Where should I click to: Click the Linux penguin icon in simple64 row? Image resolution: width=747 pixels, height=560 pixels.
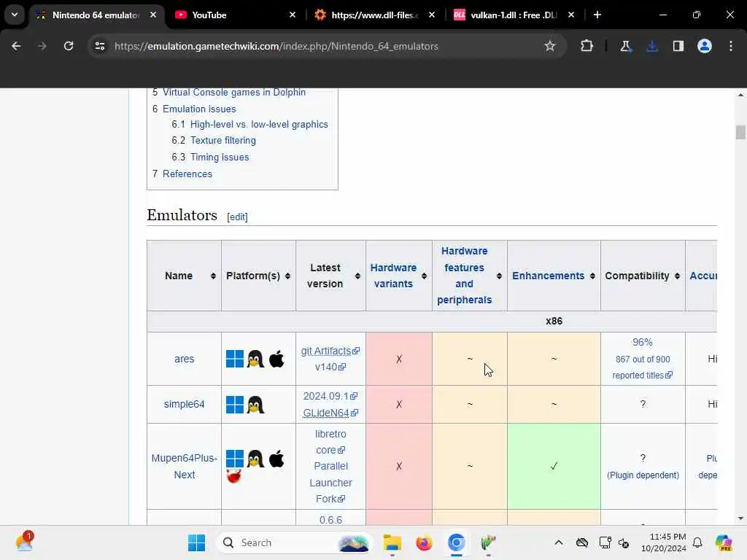255,405
